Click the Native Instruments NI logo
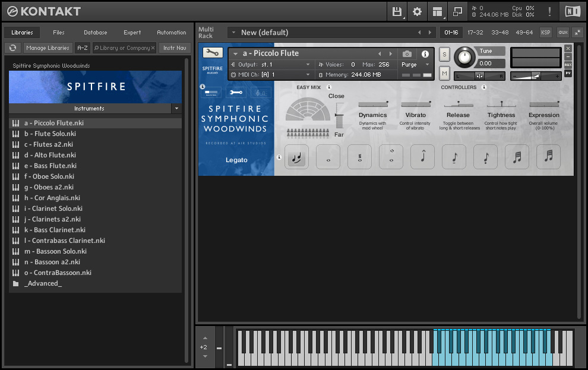The width and height of the screenshot is (588, 370). pyautogui.click(x=573, y=12)
